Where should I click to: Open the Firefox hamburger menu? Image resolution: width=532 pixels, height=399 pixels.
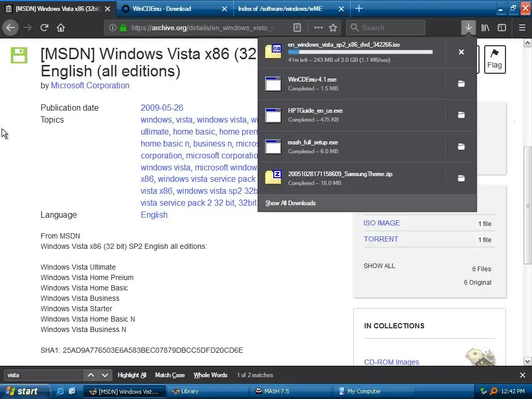pyautogui.click(x=522, y=28)
